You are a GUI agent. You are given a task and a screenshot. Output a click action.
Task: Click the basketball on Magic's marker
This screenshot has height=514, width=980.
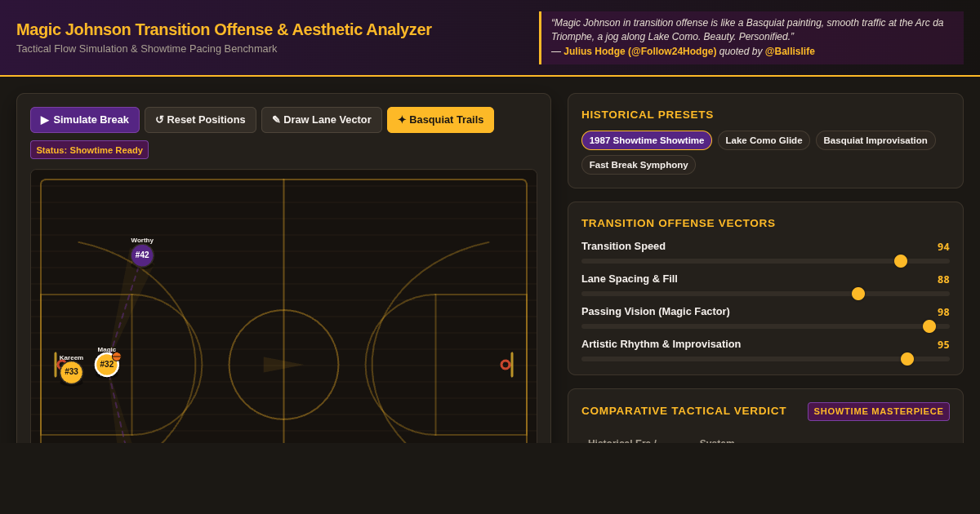click(117, 357)
